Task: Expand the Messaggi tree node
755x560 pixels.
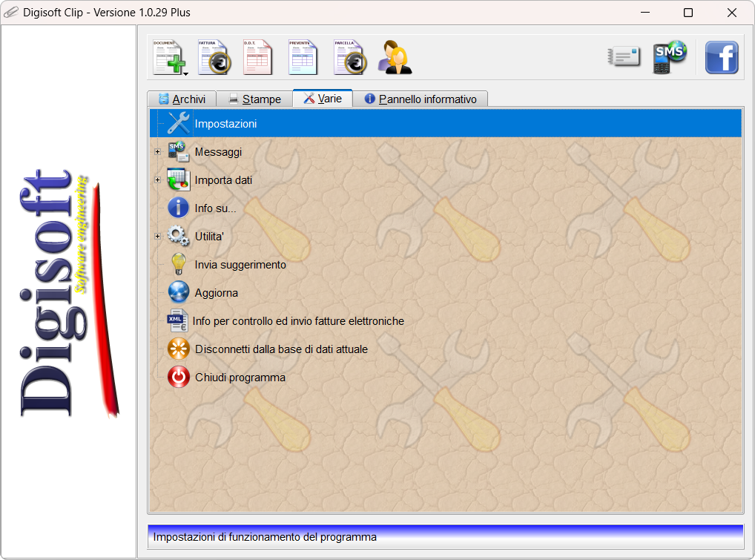Action: coord(157,151)
